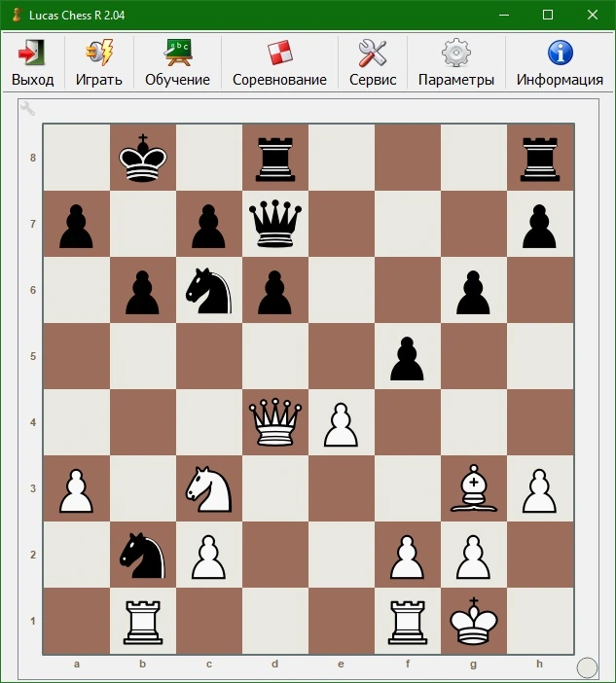Click the wrench icon above the board
The height and width of the screenshot is (683, 616).
(27, 108)
